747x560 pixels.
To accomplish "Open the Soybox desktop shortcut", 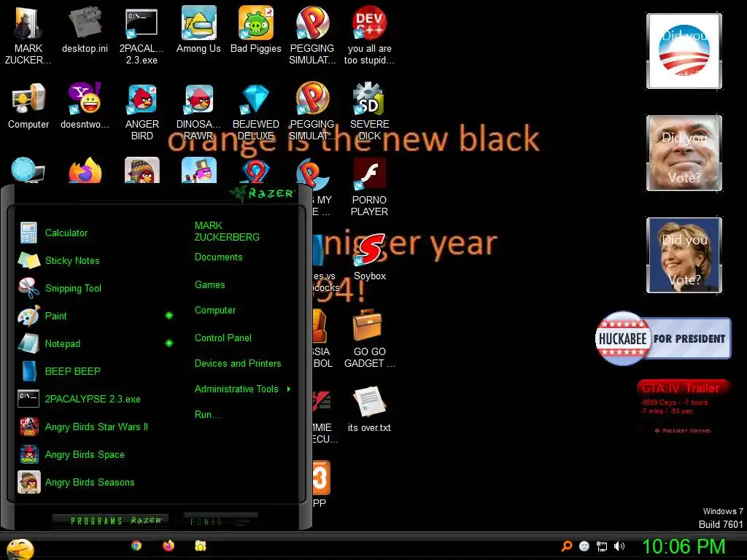I will [370, 257].
